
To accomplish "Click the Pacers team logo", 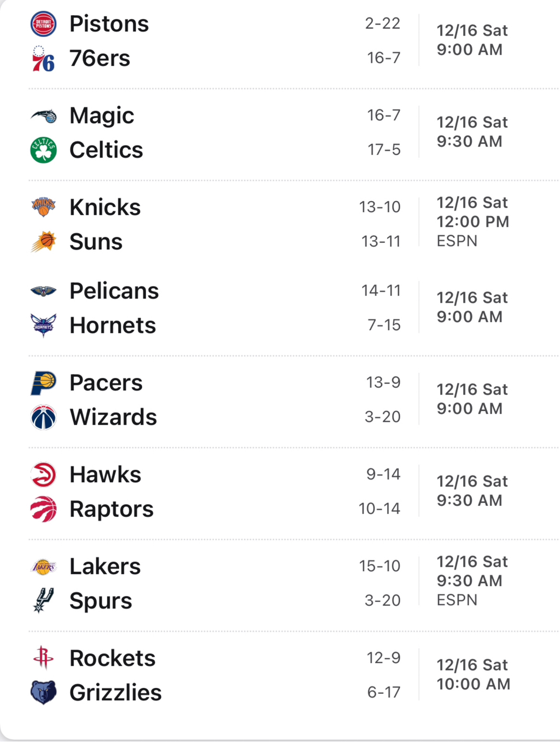I will click(43, 383).
